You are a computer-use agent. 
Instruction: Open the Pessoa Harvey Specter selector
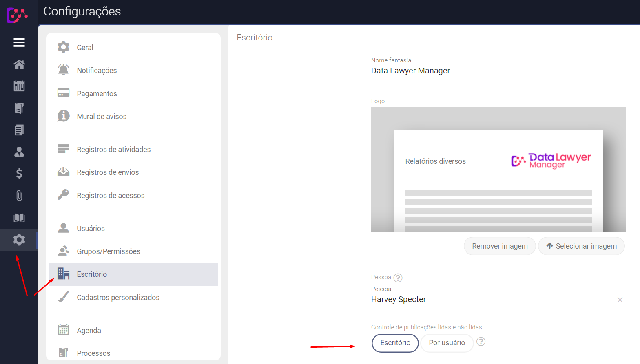click(489, 300)
